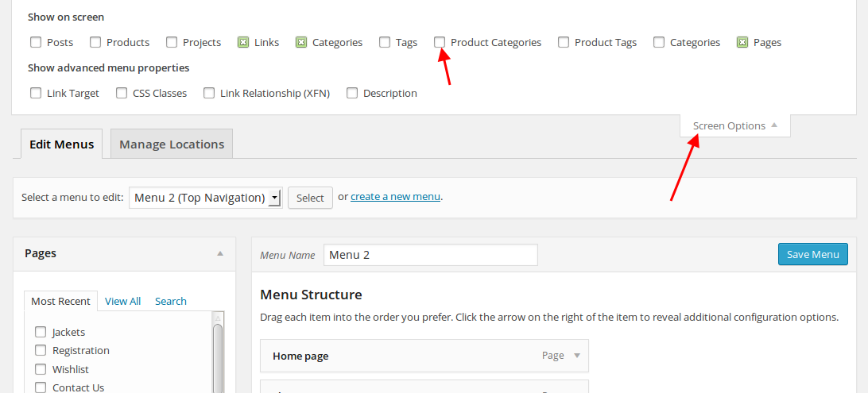Enable the Posts checkbox under Show on screen

coord(36,42)
